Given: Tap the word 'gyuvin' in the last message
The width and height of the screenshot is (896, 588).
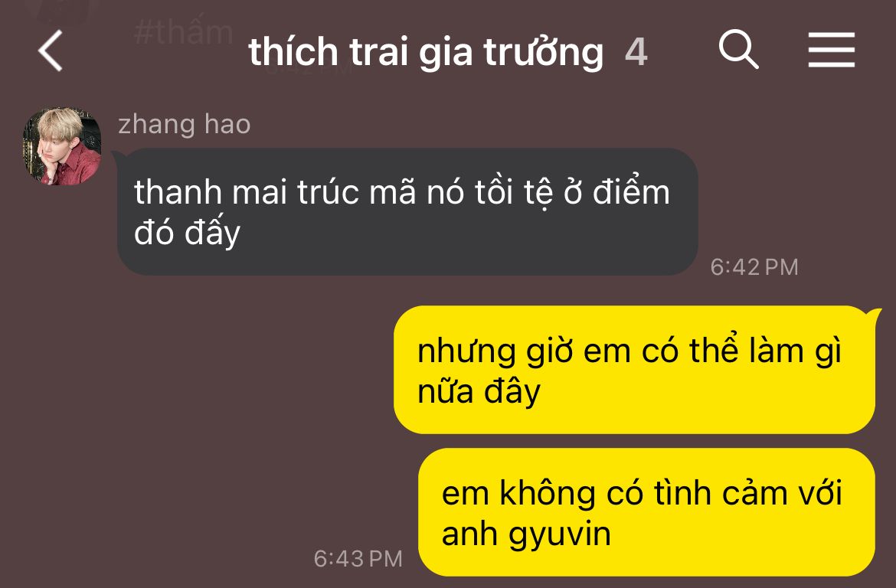Looking at the screenshot, I should (560, 536).
